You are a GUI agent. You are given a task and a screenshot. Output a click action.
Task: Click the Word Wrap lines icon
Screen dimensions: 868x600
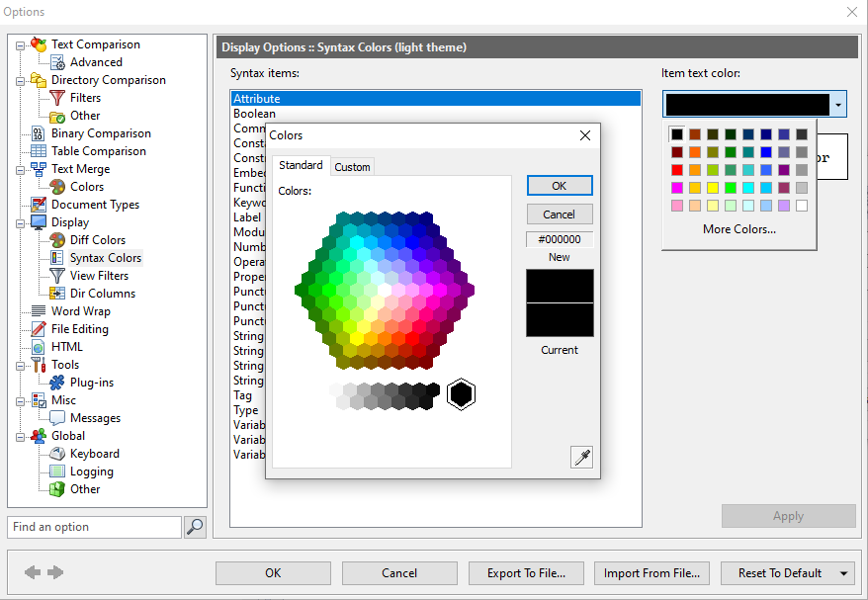39,311
